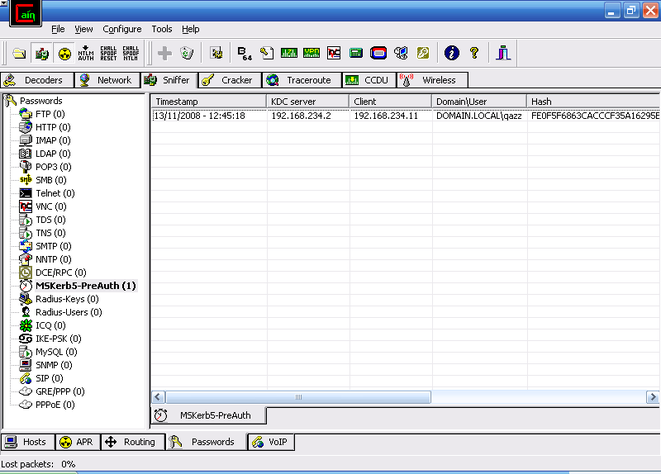
Task: Open the Cisco VPN client decoder icon
Action: (312, 53)
